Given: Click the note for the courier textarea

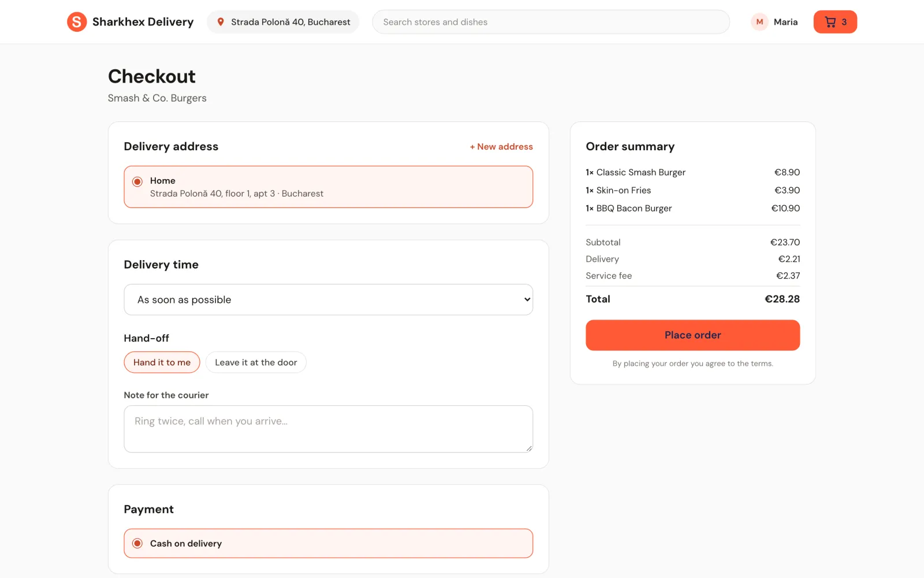Looking at the screenshot, I should [328, 429].
